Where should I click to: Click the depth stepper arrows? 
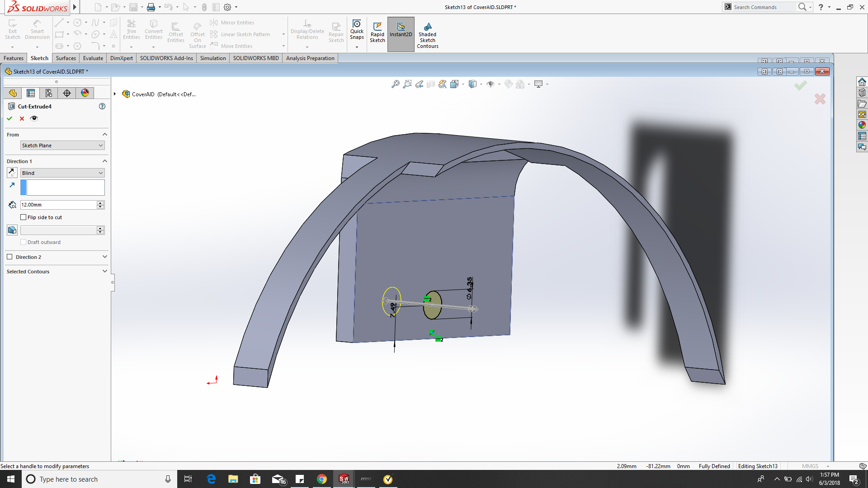(100, 205)
